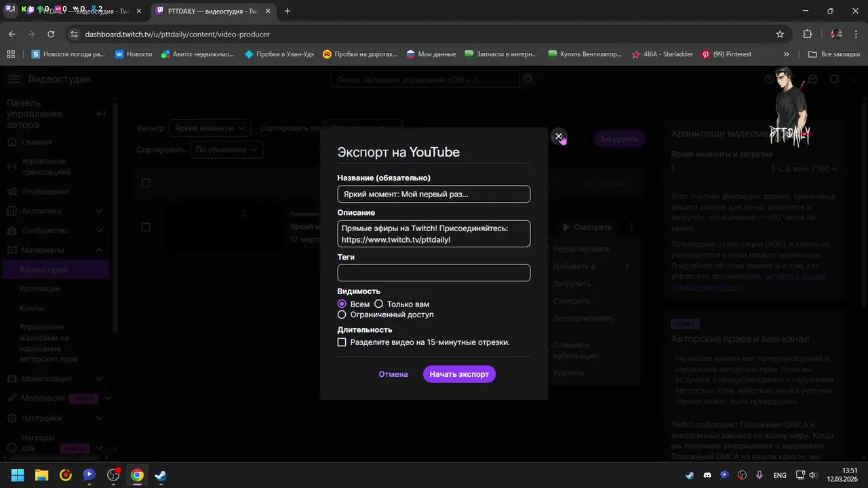This screenshot has height=488, width=868.
Task: Open OBS Studio from the taskbar
Action: (x=113, y=475)
